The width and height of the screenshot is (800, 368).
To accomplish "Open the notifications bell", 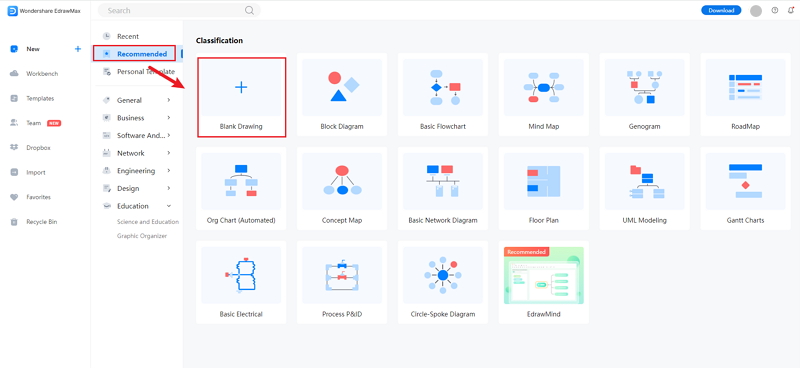I will 791,10.
